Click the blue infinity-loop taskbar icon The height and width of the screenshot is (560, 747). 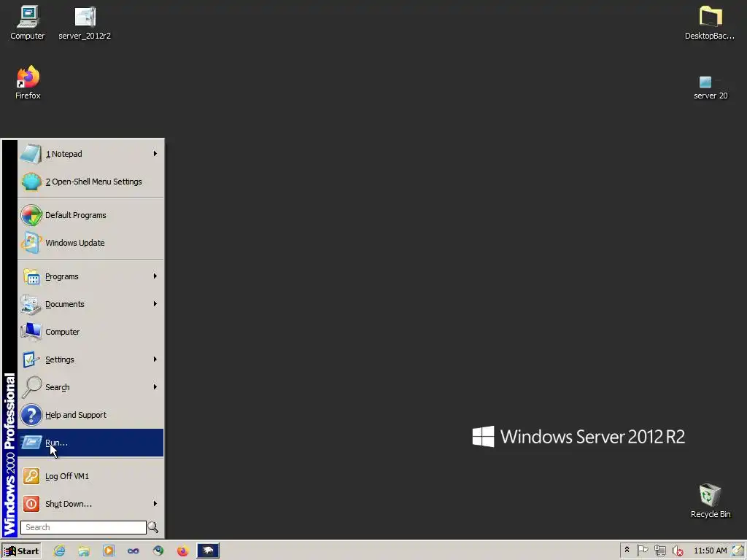pyautogui.click(x=133, y=551)
